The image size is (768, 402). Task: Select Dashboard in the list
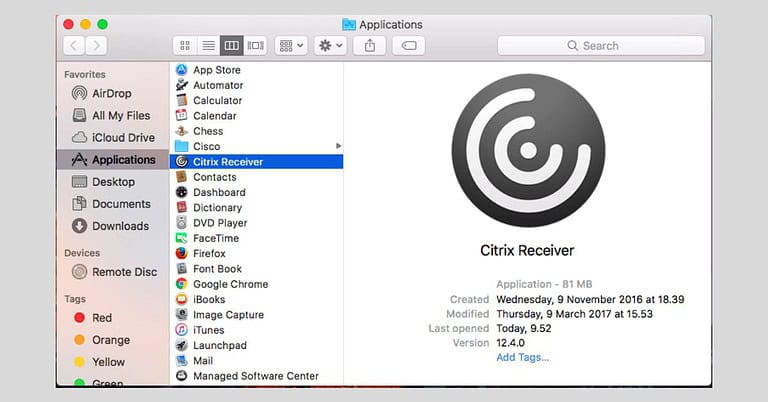tap(257, 192)
